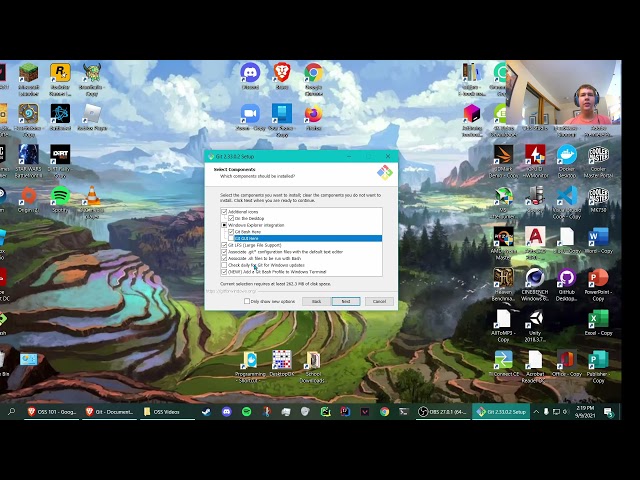Click the Back button in Git Setup
640x480 pixels.
click(316, 301)
